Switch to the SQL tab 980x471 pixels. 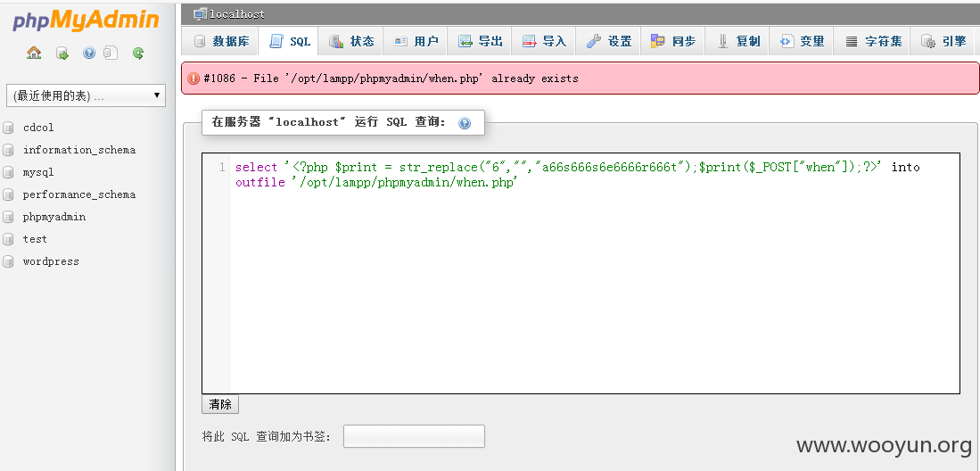pos(289,41)
